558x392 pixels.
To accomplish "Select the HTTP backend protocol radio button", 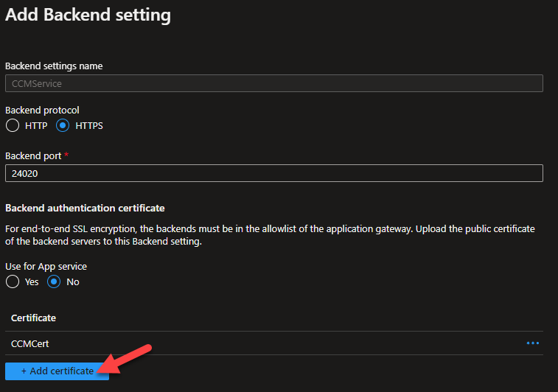I will 13,125.
